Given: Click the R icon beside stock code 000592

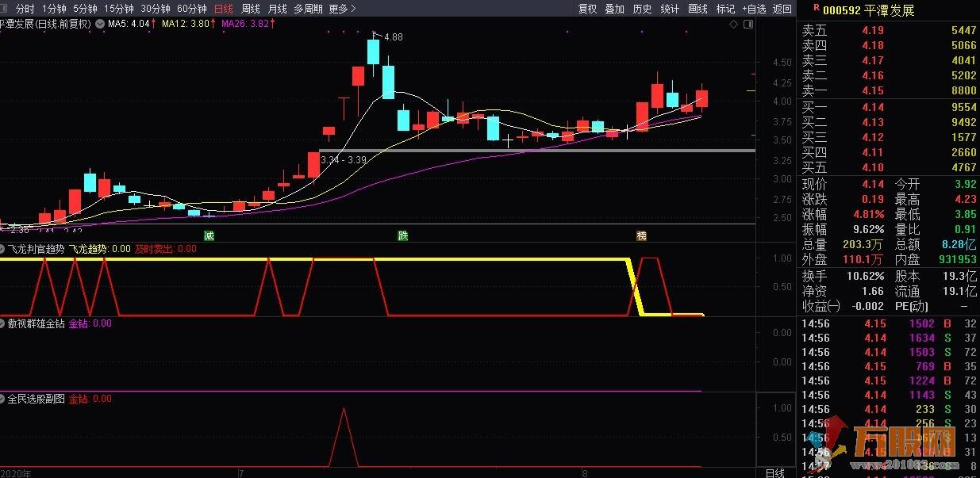Looking at the screenshot, I should [x=817, y=7].
